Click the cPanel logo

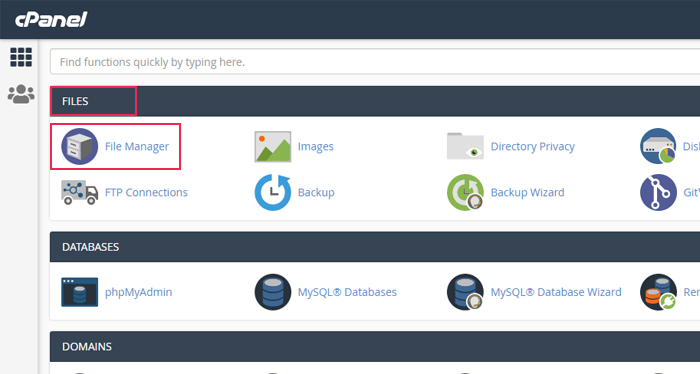[x=51, y=20]
